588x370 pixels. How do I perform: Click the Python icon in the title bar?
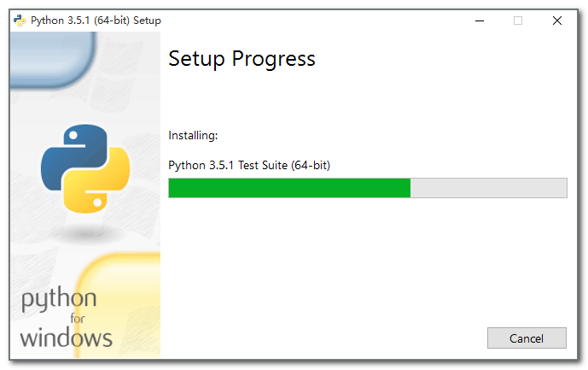tap(20, 21)
